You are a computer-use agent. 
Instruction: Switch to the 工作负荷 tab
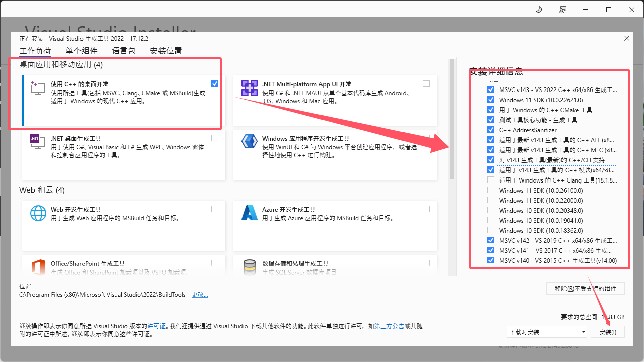pos(35,51)
